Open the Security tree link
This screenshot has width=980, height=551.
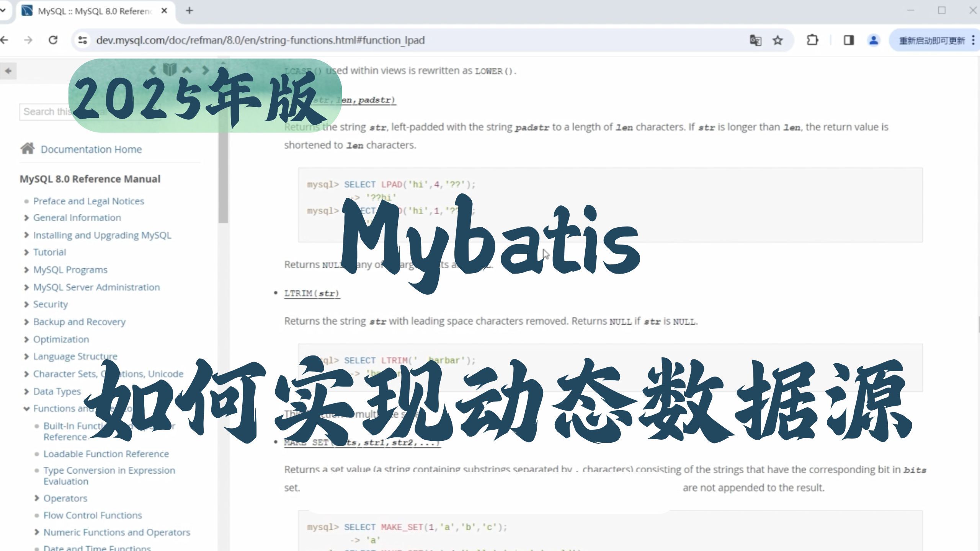(x=50, y=304)
